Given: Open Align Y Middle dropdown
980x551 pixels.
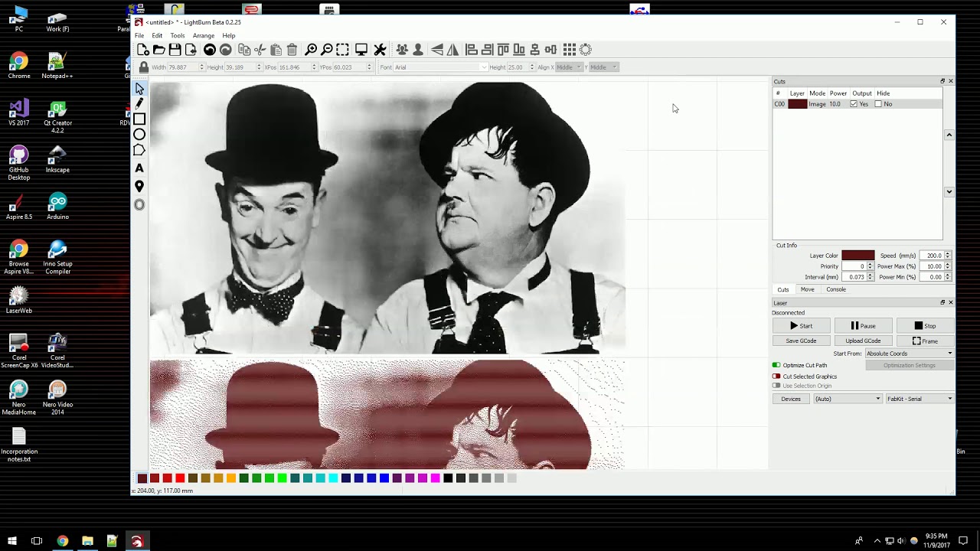Looking at the screenshot, I should click(603, 67).
